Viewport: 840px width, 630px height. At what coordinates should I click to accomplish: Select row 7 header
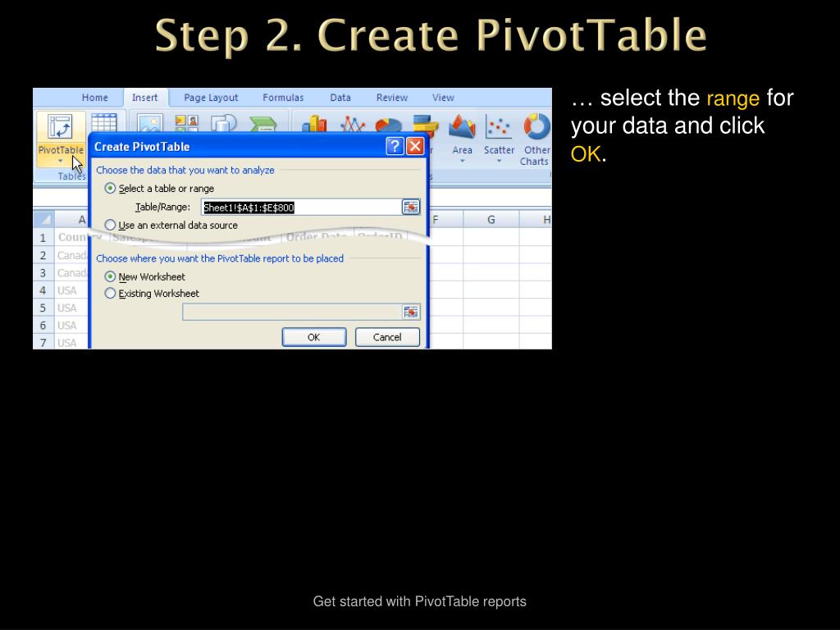tap(43, 342)
